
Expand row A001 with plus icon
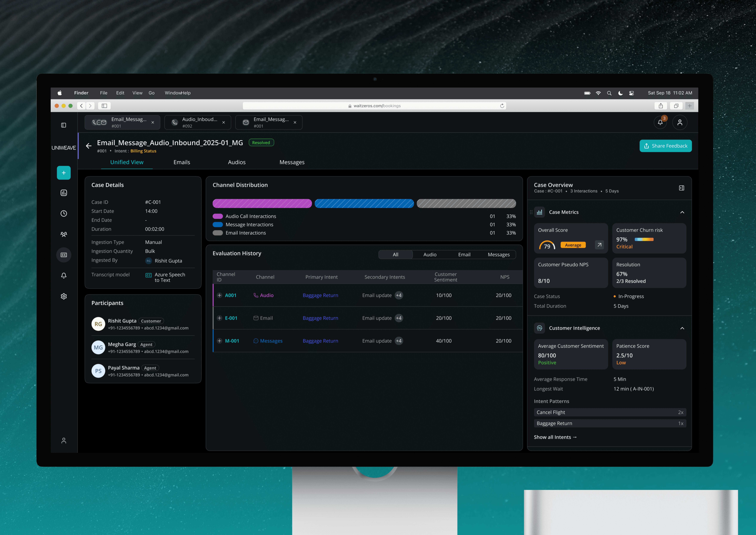coord(219,295)
